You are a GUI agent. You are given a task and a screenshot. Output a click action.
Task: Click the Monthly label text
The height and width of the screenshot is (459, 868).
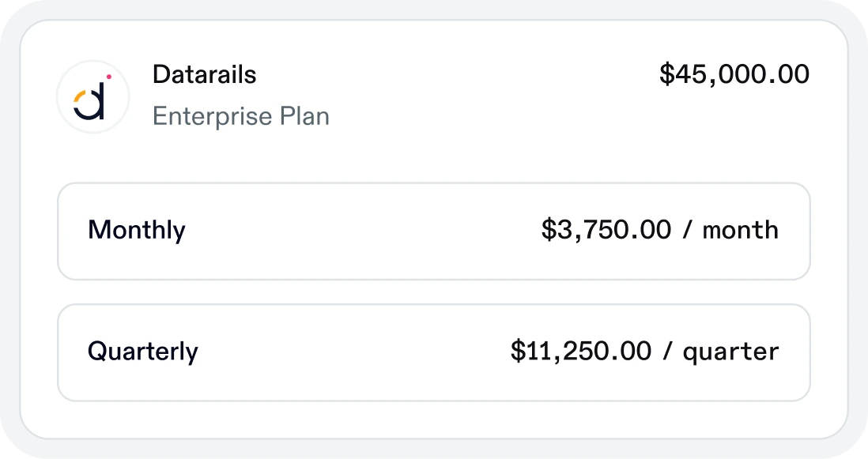[x=137, y=230]
